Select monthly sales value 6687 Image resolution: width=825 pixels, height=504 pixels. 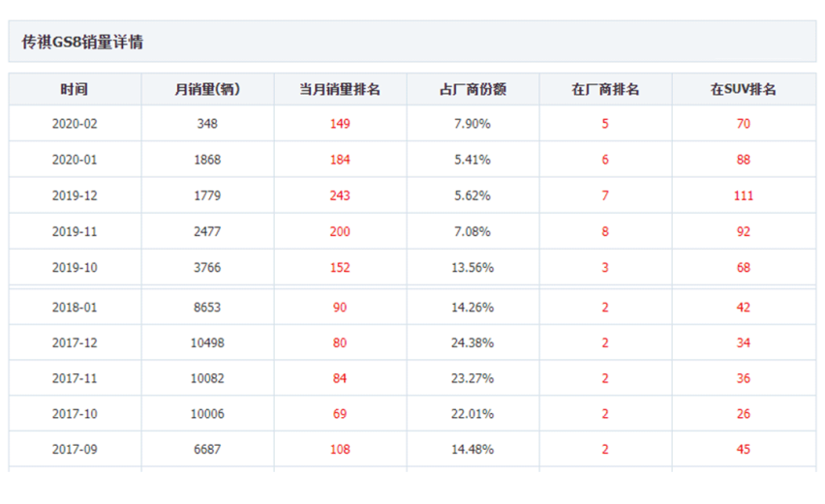click(207, 449)
